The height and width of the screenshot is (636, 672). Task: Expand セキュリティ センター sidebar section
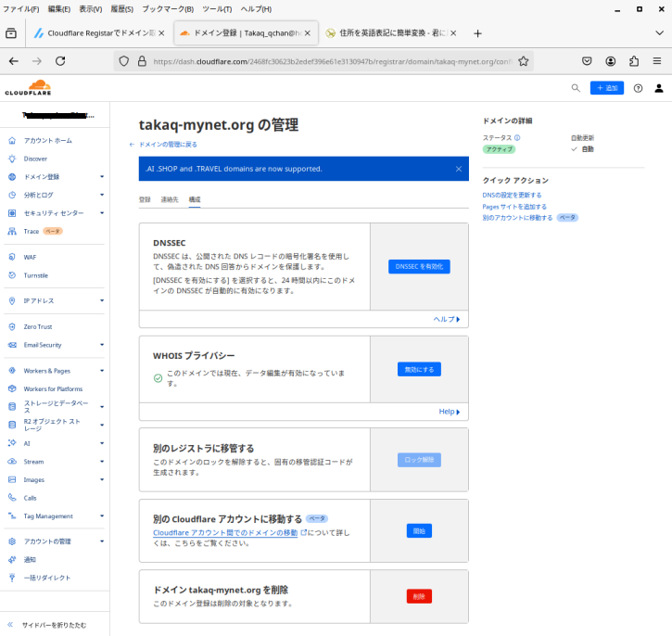pyautogui.click(x=102, y=213)
